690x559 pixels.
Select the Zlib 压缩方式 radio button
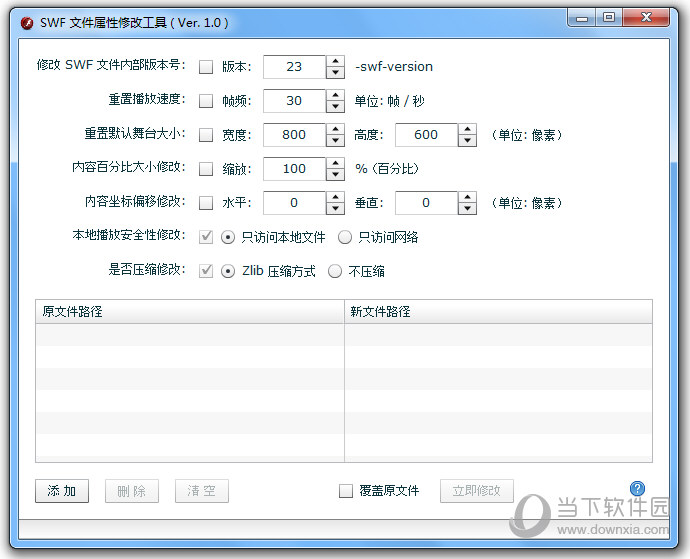(x=228, y=271)
